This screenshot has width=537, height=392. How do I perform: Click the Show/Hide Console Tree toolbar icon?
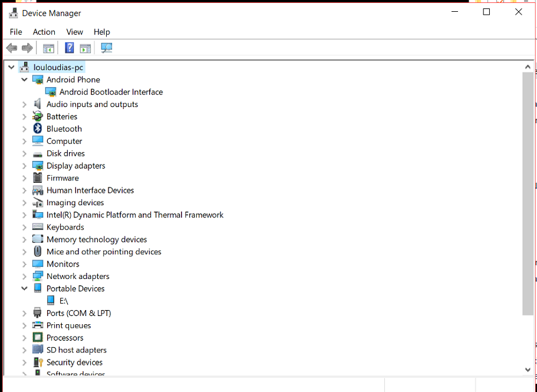coord(48,48)
